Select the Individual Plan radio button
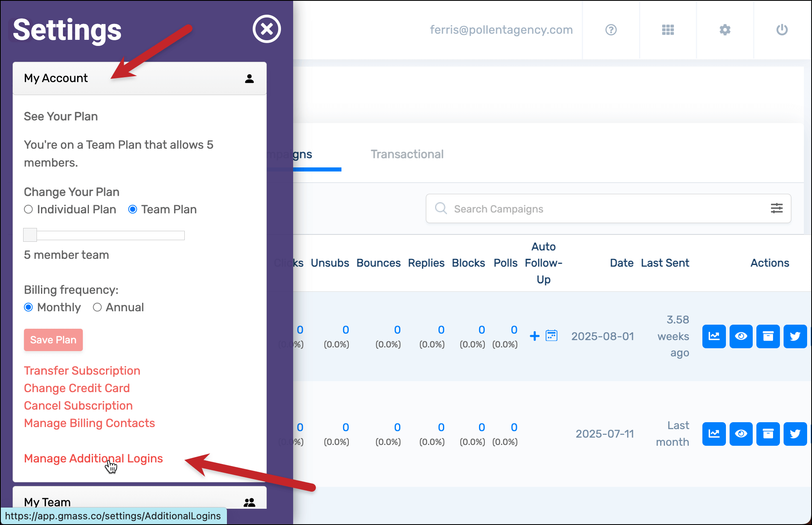This screenshot has width=812, height=525. 28,209
